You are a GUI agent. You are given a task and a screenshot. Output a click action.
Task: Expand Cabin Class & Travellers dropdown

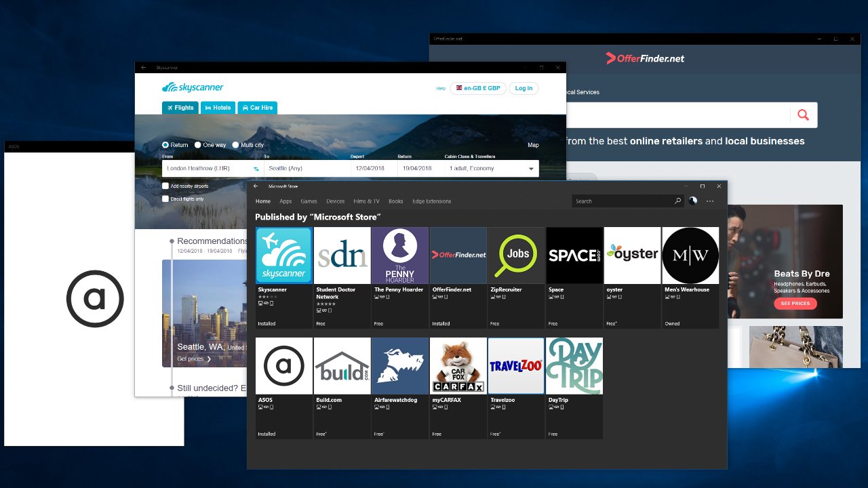(492, 168)
